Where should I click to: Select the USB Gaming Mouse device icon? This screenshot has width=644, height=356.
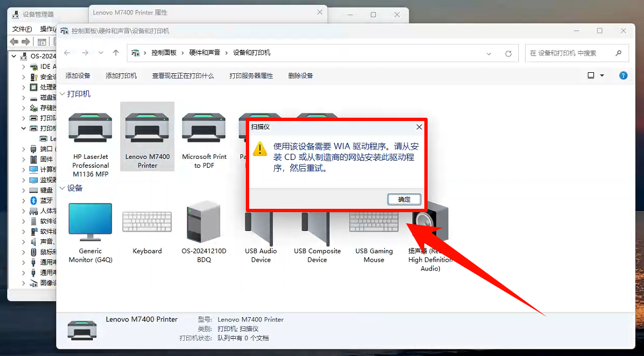pyautogui.click(x=373, y=222)
